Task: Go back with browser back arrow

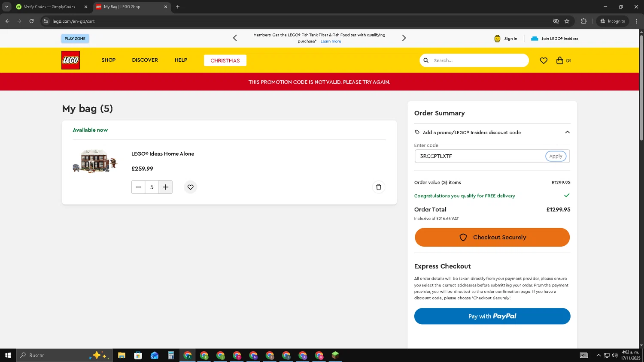Action: [7, 21]
